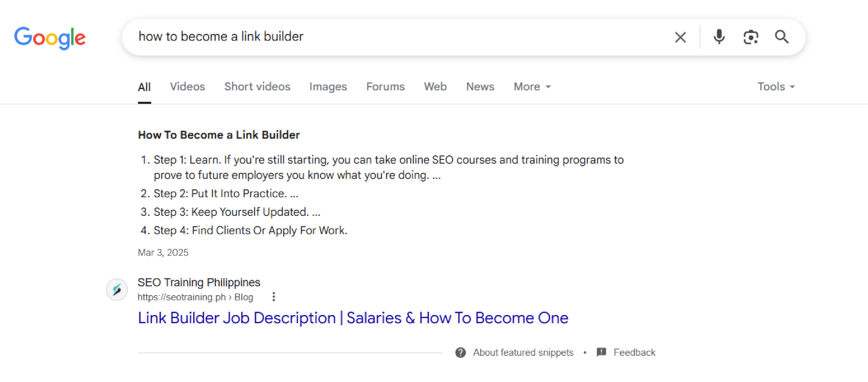The width and height of the screenshot is (868, 382).
Task: Switch to the Videos tab
Action: 187,86
